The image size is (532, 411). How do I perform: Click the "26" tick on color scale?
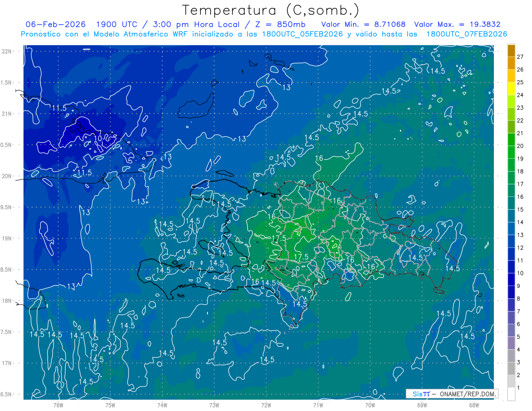[520, 70]
